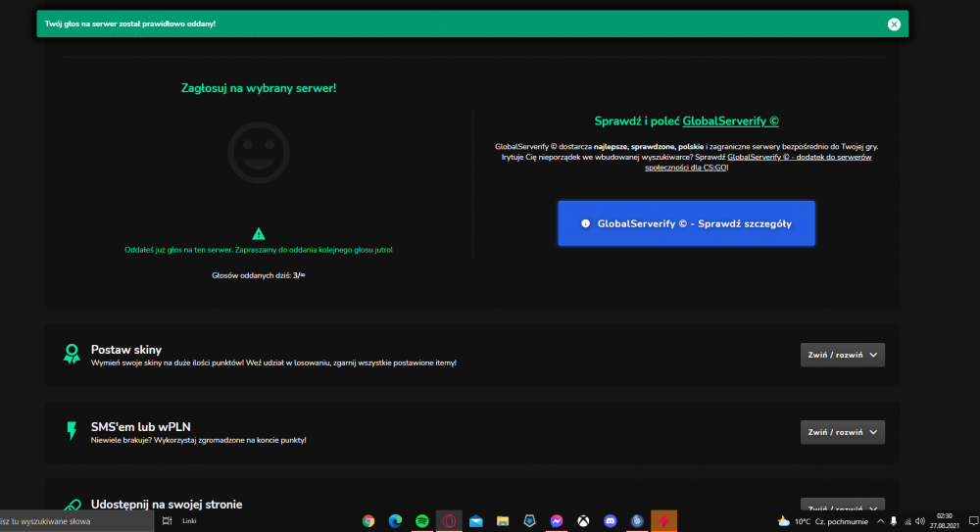The height and width of the screenshot is (532, 980).
Task: Open the Mail app from taskbar
Action: (x=475, y=521)
